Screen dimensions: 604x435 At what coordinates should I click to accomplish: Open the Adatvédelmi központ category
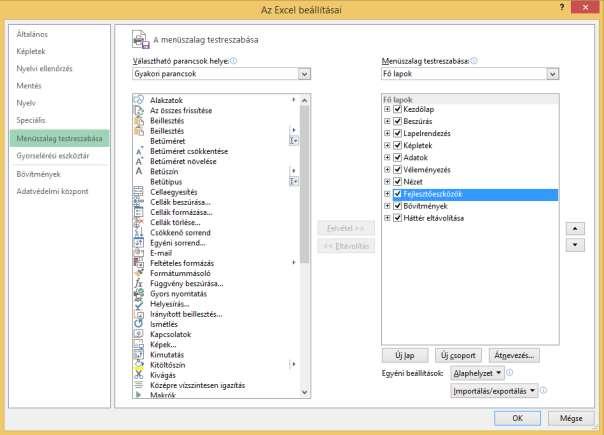(52, 191)
